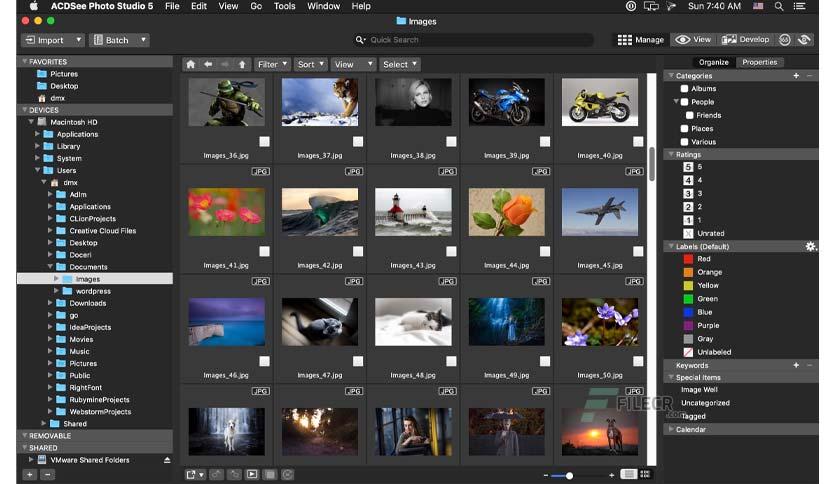This screenshot has width=836, height=484.
Task: Switch to the Properties tab
Action: coord(759,62)
